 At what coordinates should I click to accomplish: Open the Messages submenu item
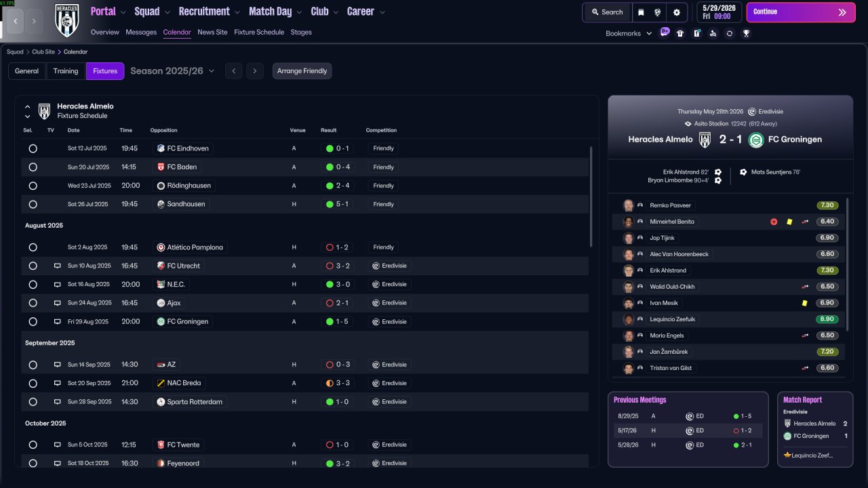(141, 32)
